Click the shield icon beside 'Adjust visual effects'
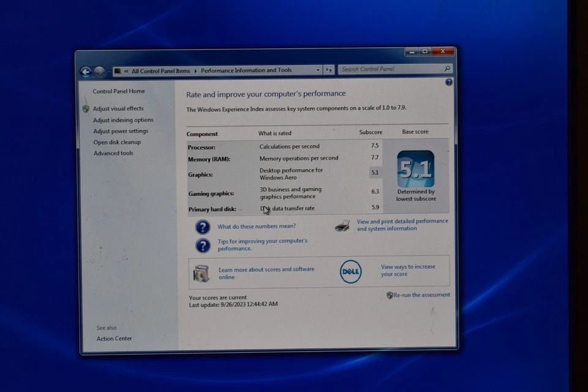This screenshot has height=392, width=588. click(x=86, y=108)
